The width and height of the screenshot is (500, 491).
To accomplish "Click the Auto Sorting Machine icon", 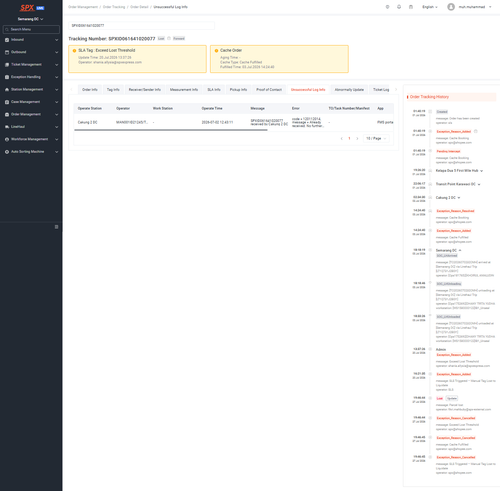I will pos(7,152).
